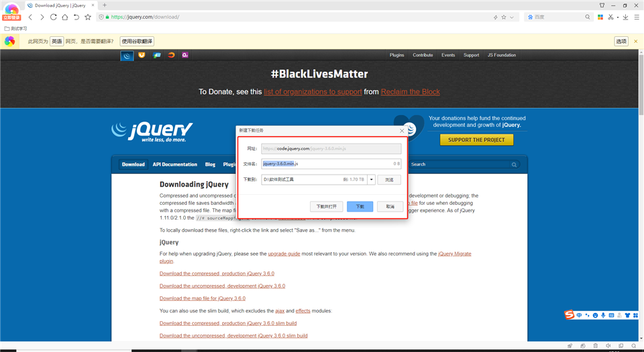
Task: Click Sogou voice input microphone icon
Action: tap(603, 316)
